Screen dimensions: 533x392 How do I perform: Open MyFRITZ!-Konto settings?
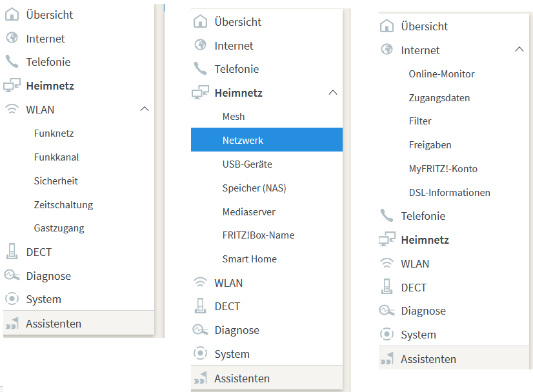(443, 169)
